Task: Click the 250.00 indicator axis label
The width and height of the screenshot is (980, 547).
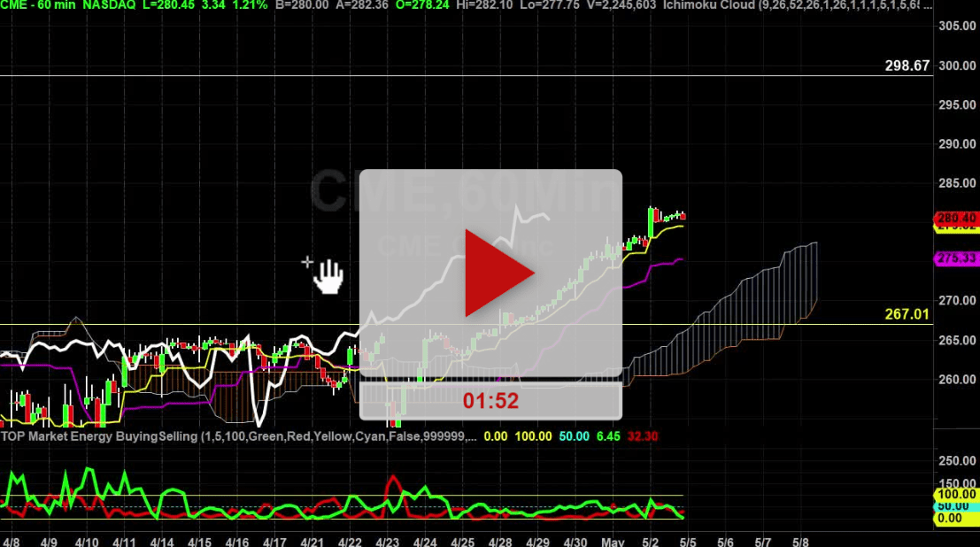Action: click(957, 461)
